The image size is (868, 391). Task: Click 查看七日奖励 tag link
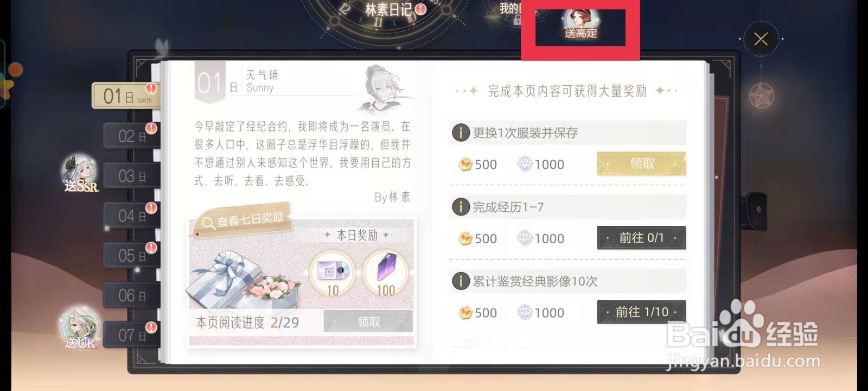242,220
